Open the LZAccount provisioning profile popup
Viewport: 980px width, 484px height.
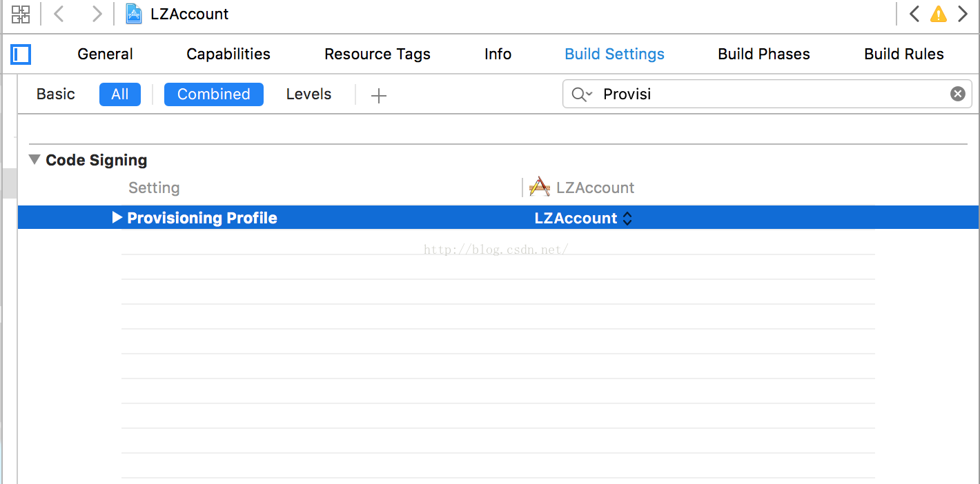(x=583, y=218)
